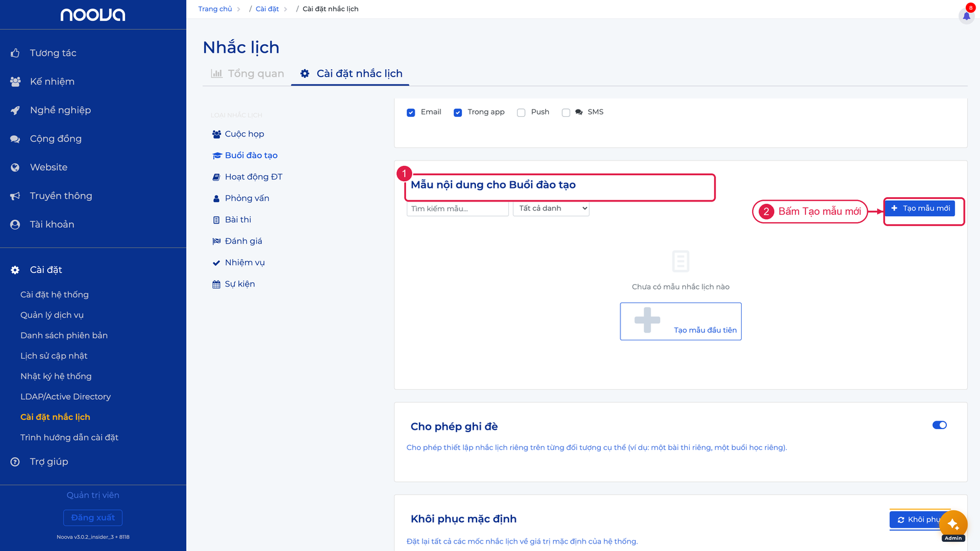Click the calendar icon beside Sự kiện
This screenshot has height=551, width=980.
coord(216,284)
